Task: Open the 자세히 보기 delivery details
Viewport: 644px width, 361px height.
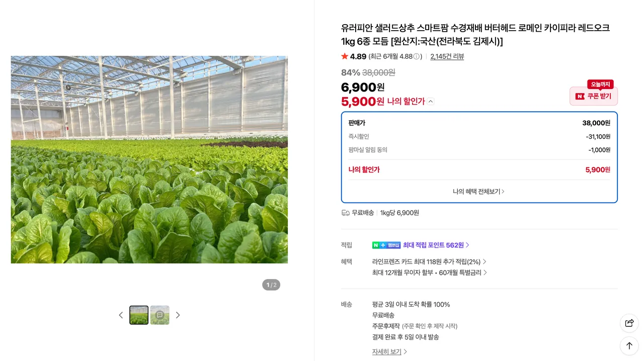Action: [x=389, y=352]
